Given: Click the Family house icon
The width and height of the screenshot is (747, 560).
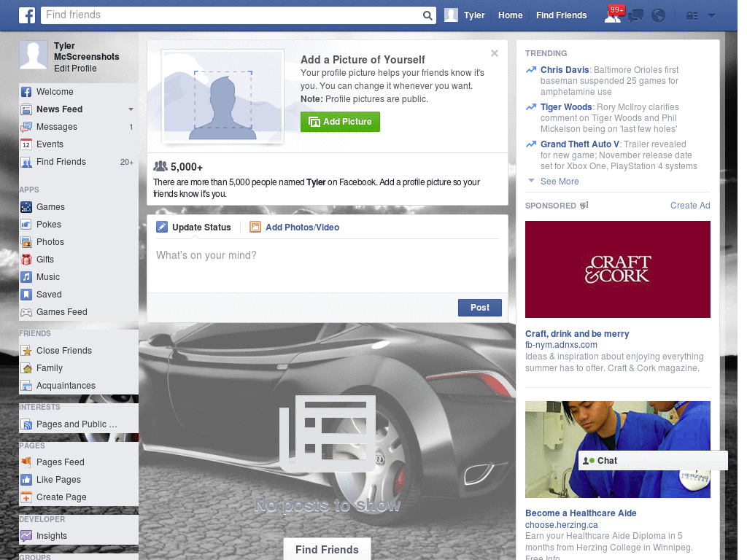Looking at the screenshot, I should pos(26,368).
